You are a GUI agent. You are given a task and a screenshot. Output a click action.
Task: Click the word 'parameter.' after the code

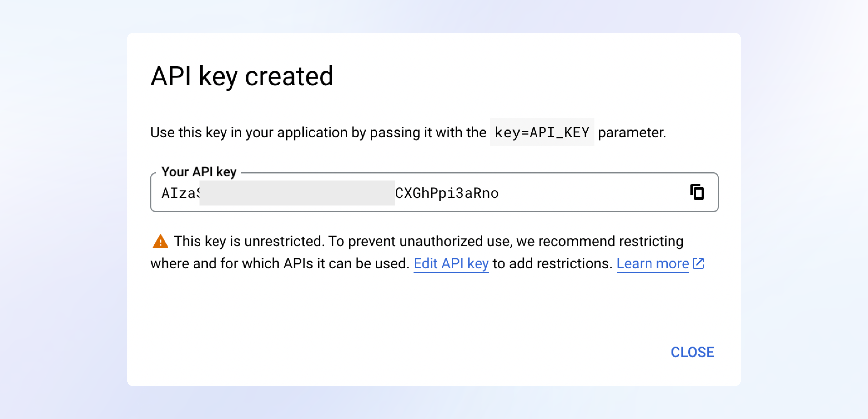(632, 132)
